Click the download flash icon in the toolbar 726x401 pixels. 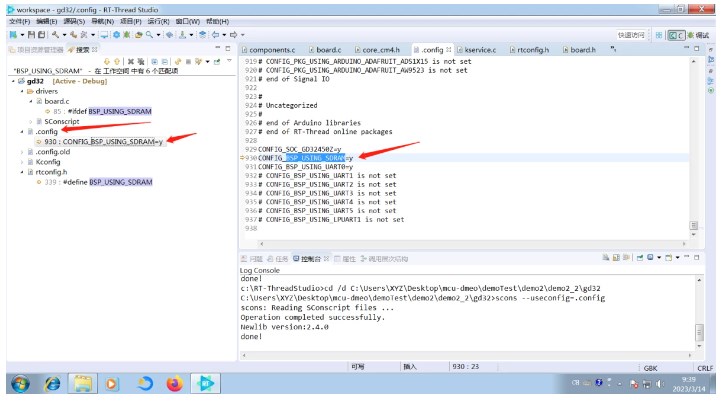coord(182,35)
